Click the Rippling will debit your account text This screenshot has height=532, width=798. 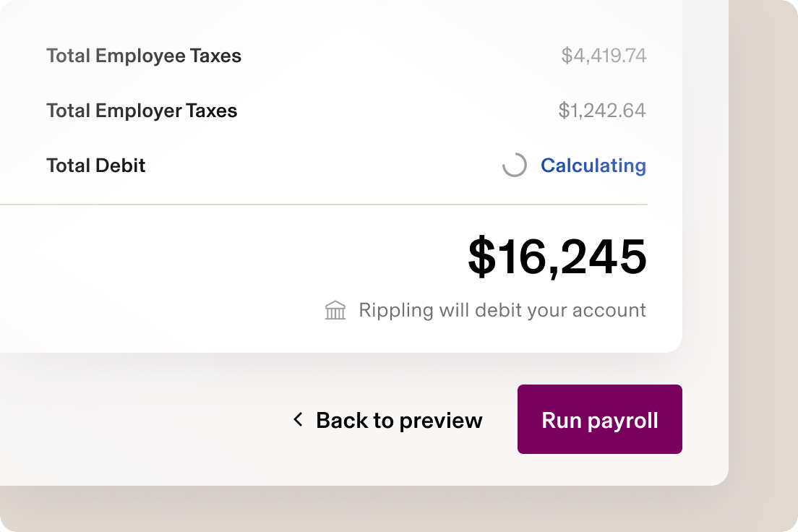point(502,309)
